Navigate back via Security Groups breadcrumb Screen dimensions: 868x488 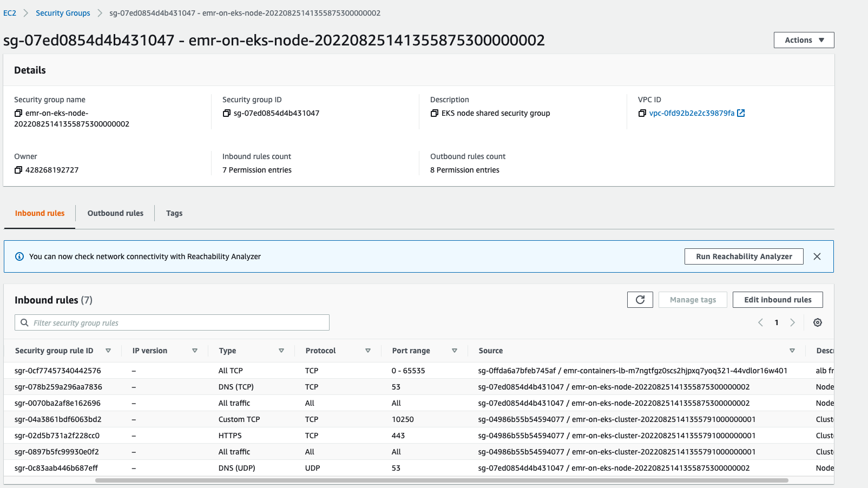click(63, 12)
